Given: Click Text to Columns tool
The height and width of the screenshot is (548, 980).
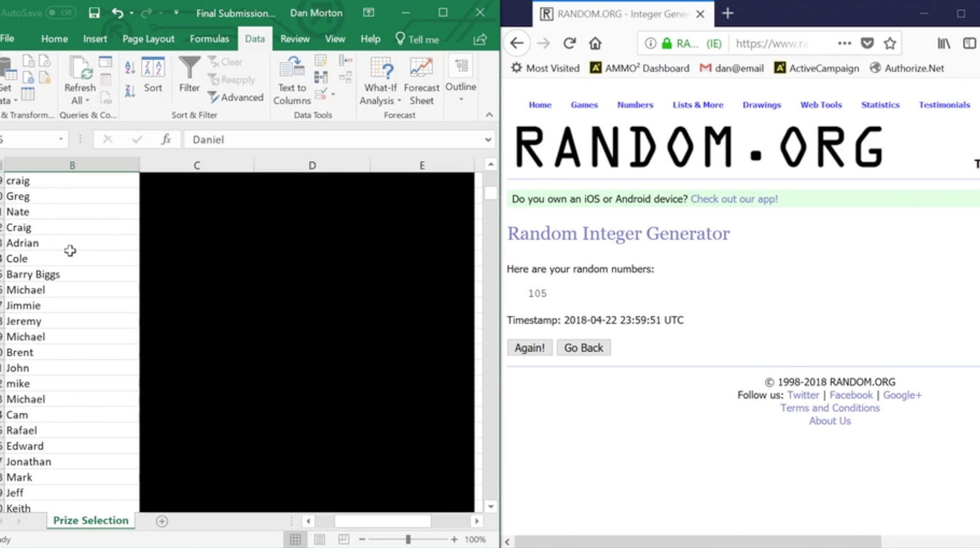Looking at the screenshot, I should click(292, 81).
